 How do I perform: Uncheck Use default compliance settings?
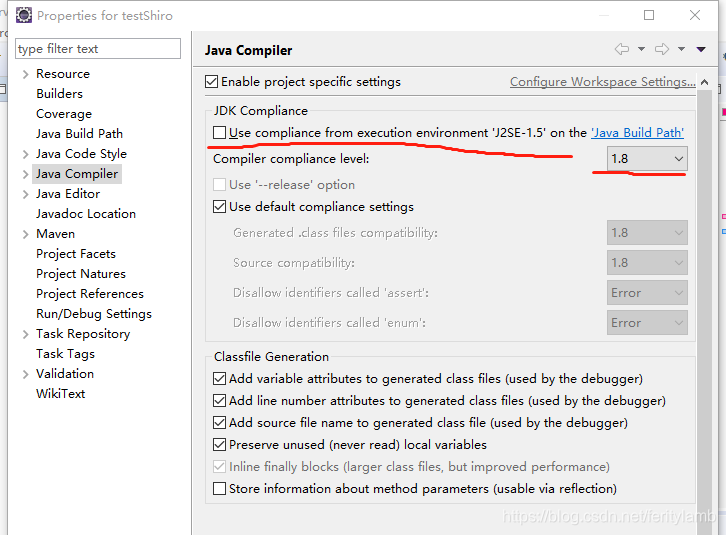219,207
